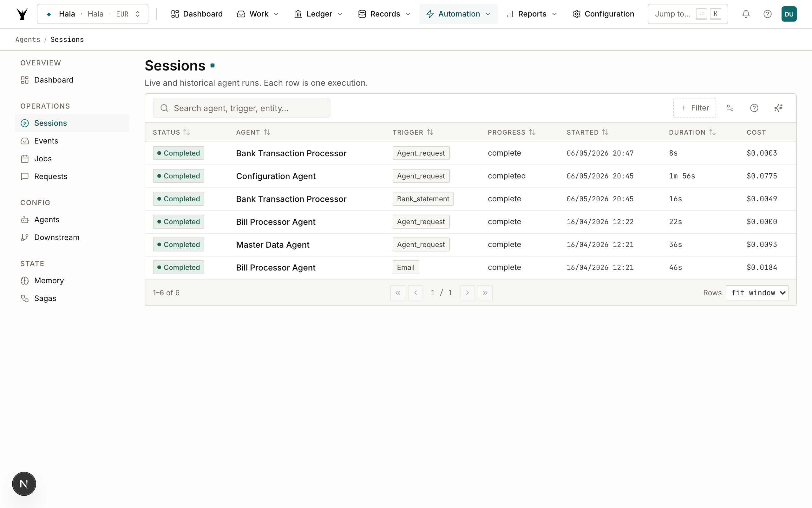This screenshot has height=508, width=812.
Task: Sort by Progress column
Action: click(x=511, y=132)
